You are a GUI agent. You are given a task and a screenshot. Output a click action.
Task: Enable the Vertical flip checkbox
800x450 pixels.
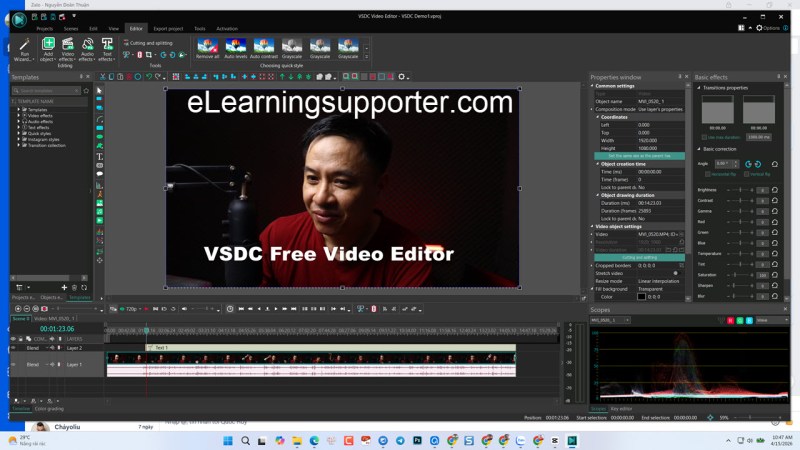point(746,174)
